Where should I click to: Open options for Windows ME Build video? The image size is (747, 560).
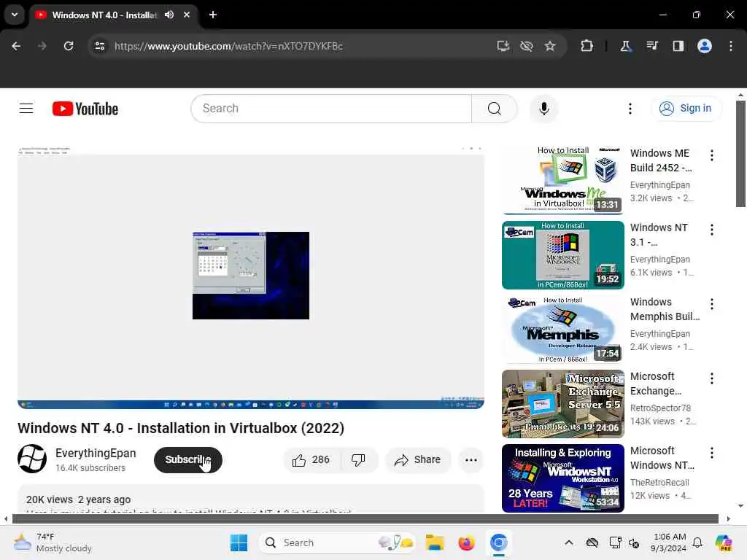[x=712, y=155]
